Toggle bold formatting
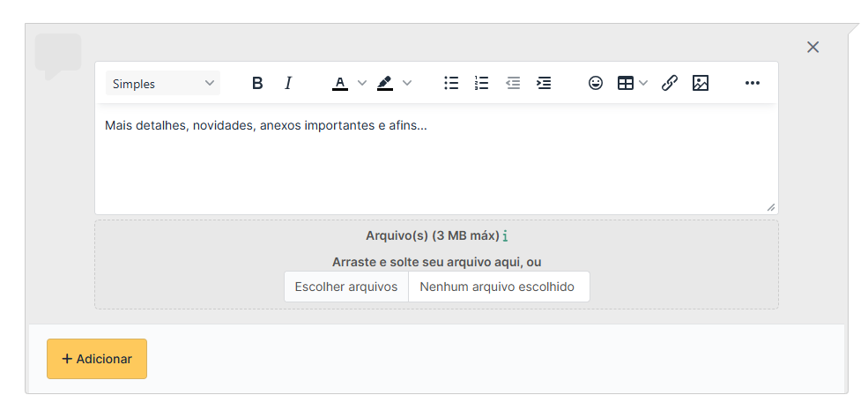This screenshot has width=868, height=410. [x=257, y=83]
